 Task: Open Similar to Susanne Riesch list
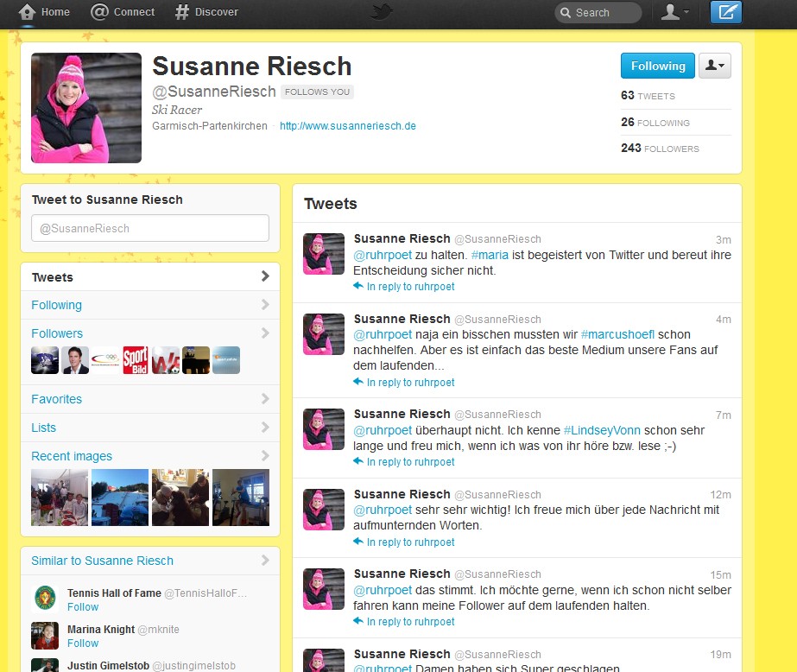click(102, 561)
